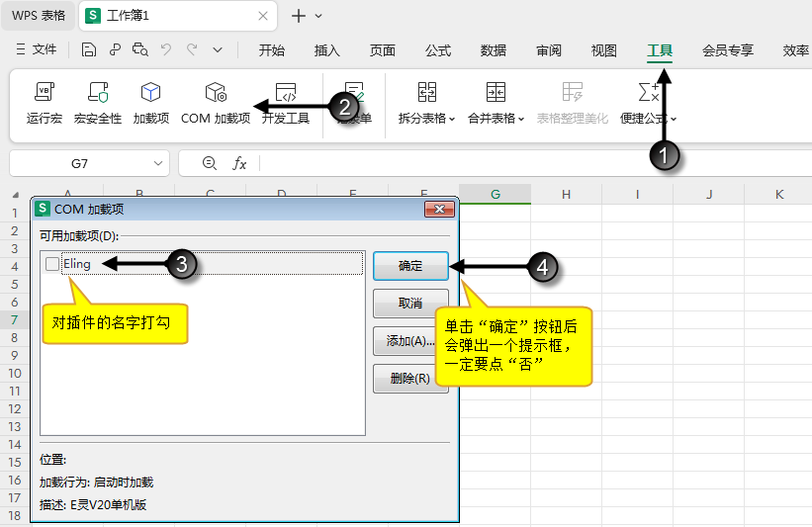Screen dimensions: 812x527
Task: Select the 工具 ribbon tab
Action: pyautogui.click(x=660, y=50)
